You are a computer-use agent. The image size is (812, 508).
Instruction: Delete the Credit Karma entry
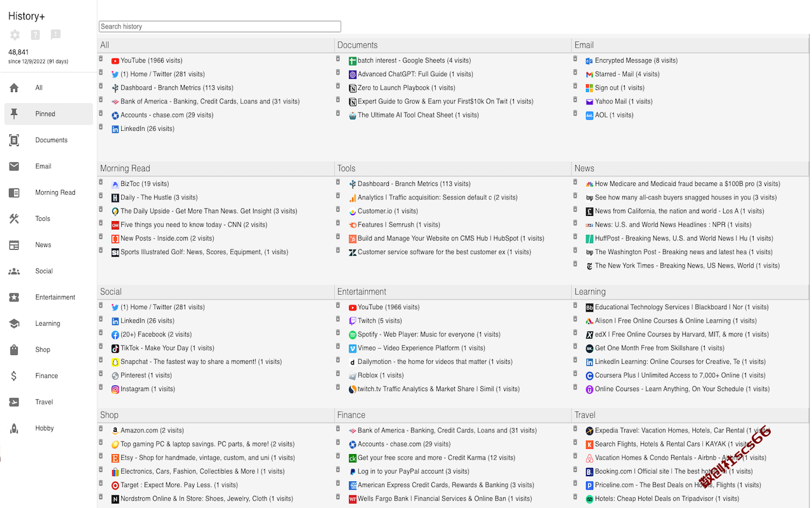tap(338, 456)
